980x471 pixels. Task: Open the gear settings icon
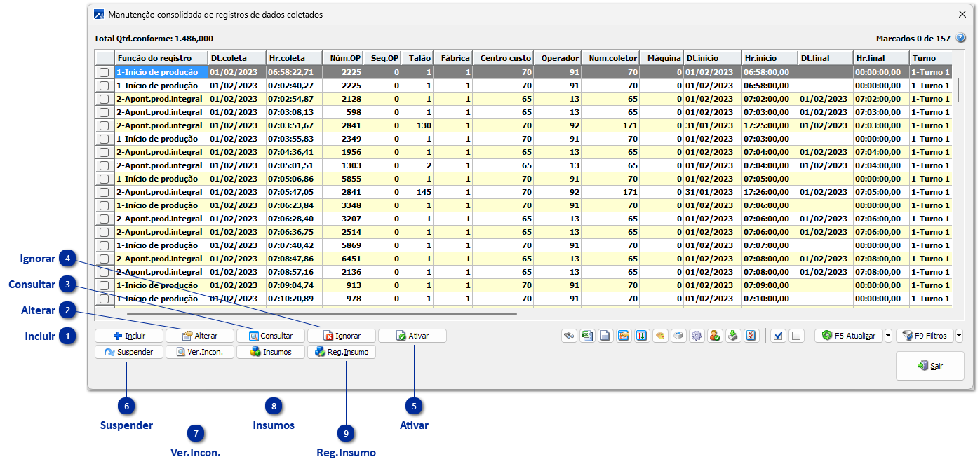[x=697, y=336]
